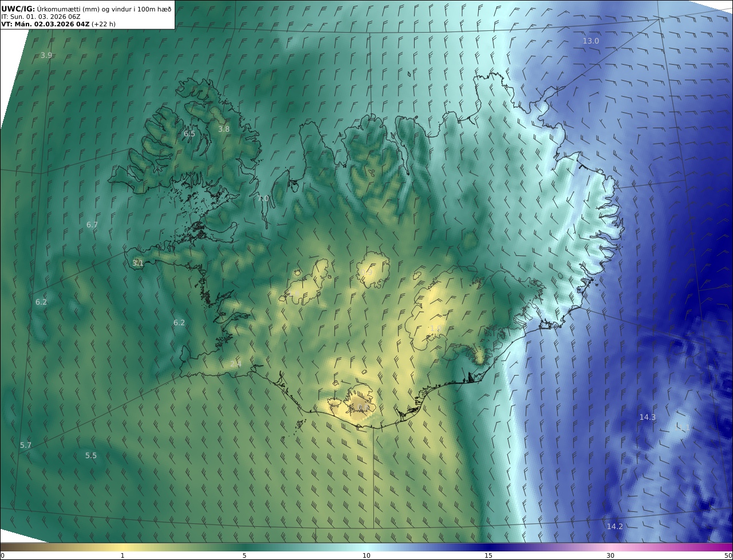
Task: Click the 3.8 value label on the map
Action: point(223,129)
